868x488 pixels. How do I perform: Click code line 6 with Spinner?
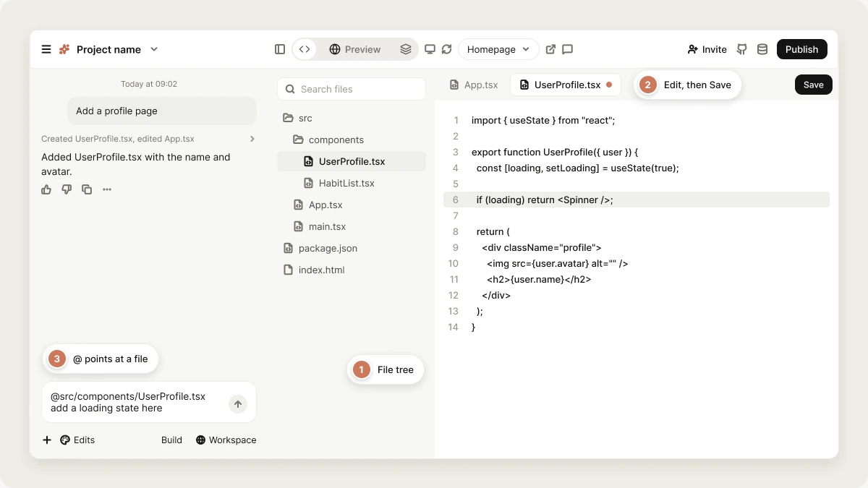pos(637,200)
